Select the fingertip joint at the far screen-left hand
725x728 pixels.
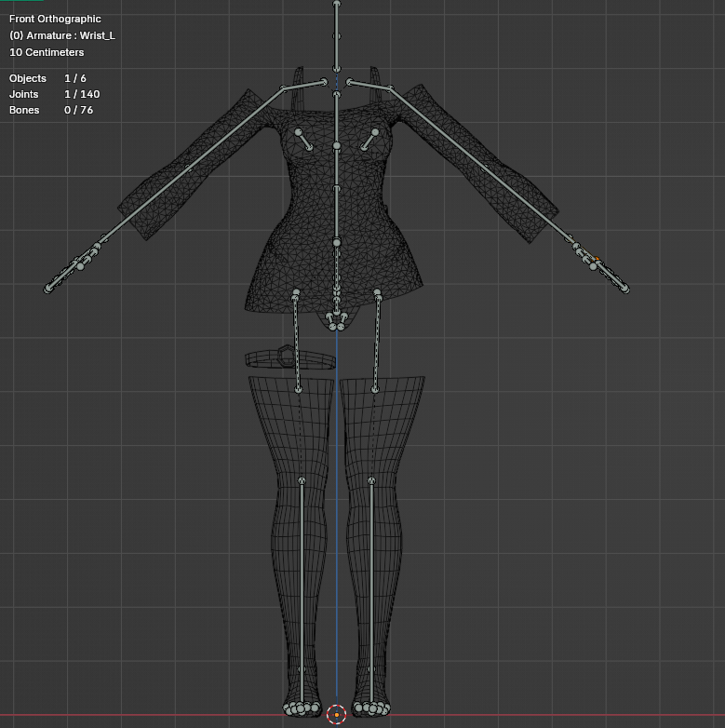47,290
